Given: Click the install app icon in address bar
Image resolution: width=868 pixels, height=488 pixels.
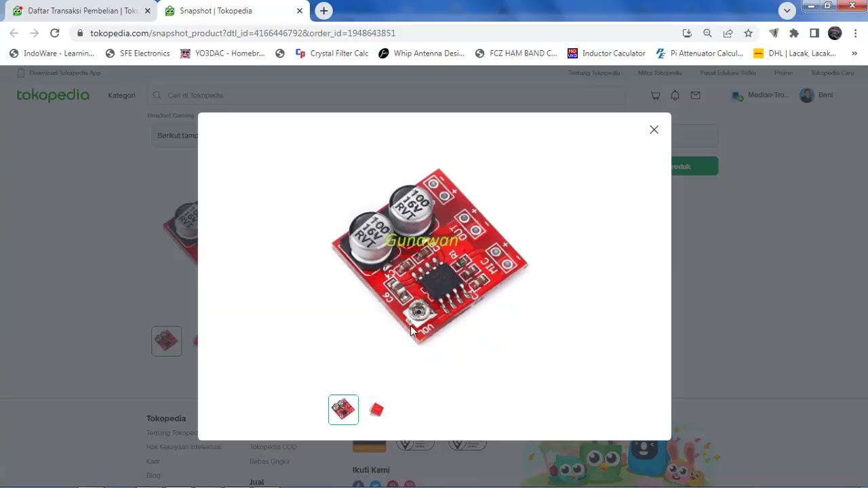Looking at the screenshot, I should coord(687,33).
